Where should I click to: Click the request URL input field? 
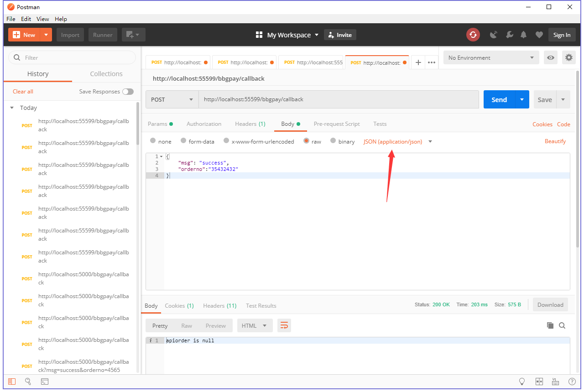point(339,99)
